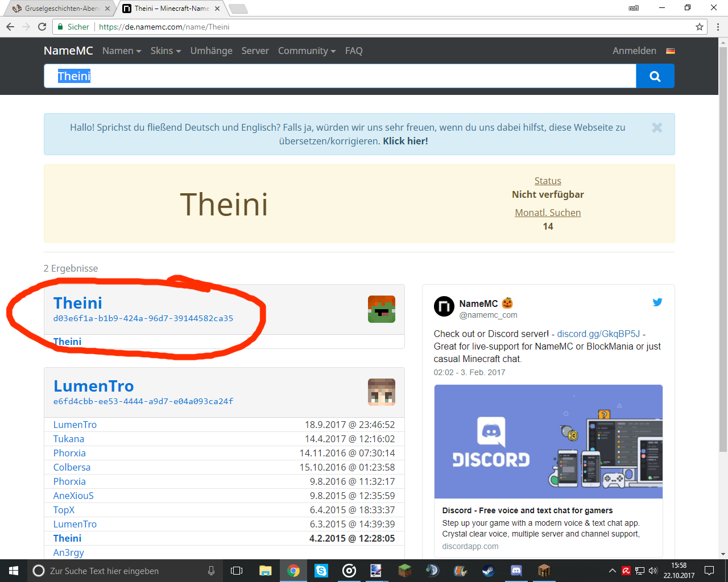Image resolution: width=728 pixels, height=582 pixels.
Task: Open a new browser tab
Action: (238, 9)
